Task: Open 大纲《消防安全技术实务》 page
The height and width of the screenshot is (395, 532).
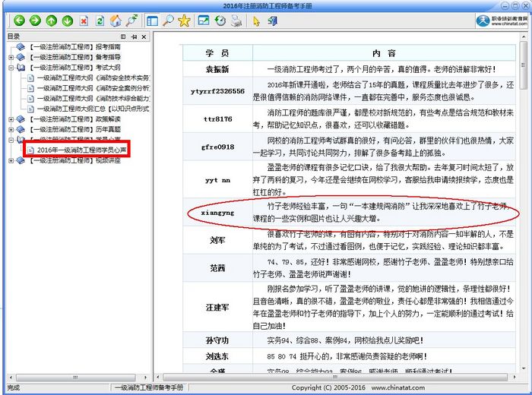Action: 93,77
